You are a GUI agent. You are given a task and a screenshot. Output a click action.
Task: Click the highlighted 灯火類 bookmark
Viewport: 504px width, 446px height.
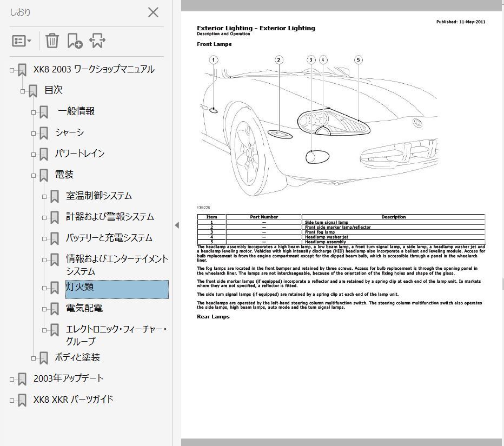click(x=117, y=289)
